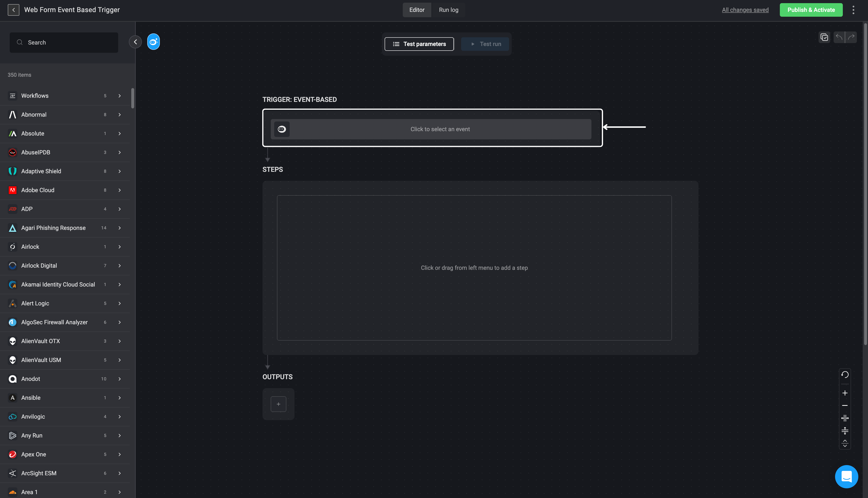Click the back arrow beside the workflow title

click(13, 10)
